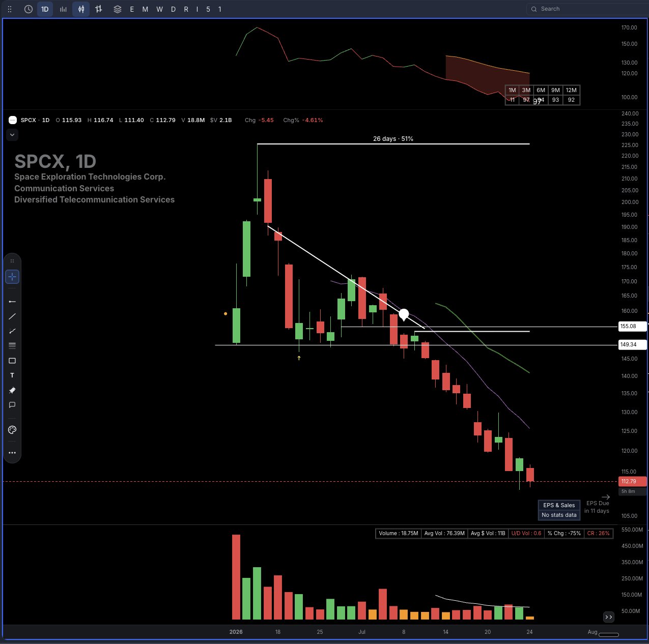Click the E toolbar shortcut
Viewport: 649px width, 644px height.
coord(132,9)
